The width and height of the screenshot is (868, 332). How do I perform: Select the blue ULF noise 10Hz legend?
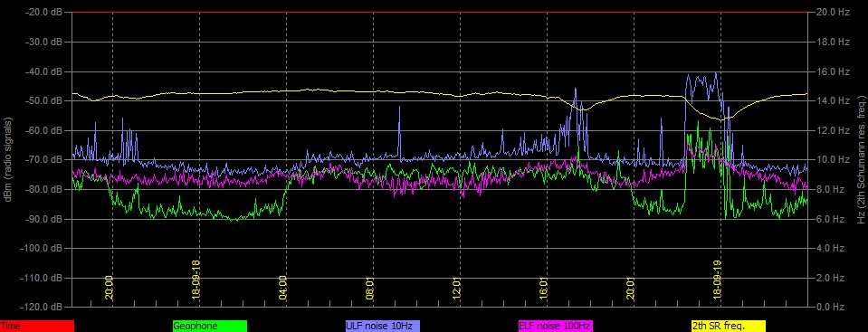point(383,327)
